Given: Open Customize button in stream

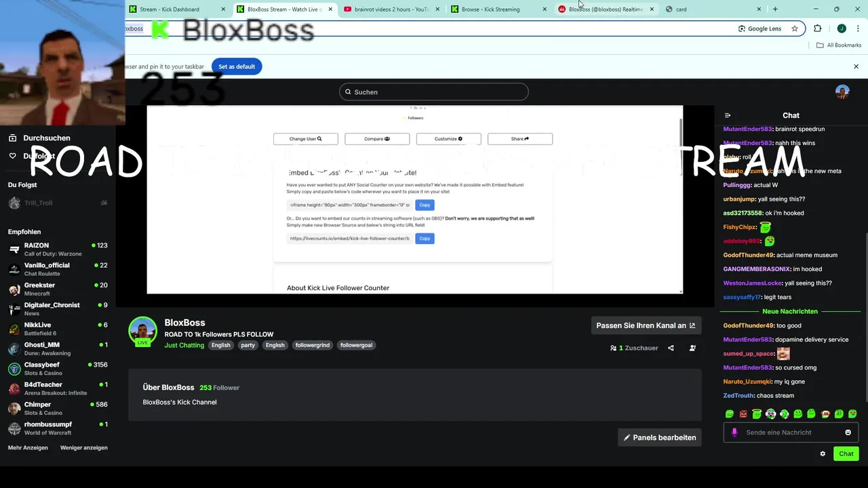Looking at the screenshot, I should [x=448, y=139].
